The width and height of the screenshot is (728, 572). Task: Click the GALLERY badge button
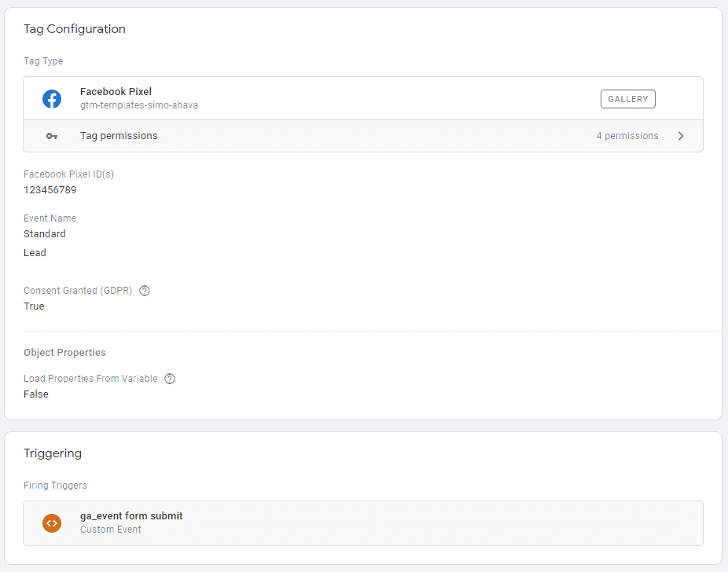coord(627,99)
